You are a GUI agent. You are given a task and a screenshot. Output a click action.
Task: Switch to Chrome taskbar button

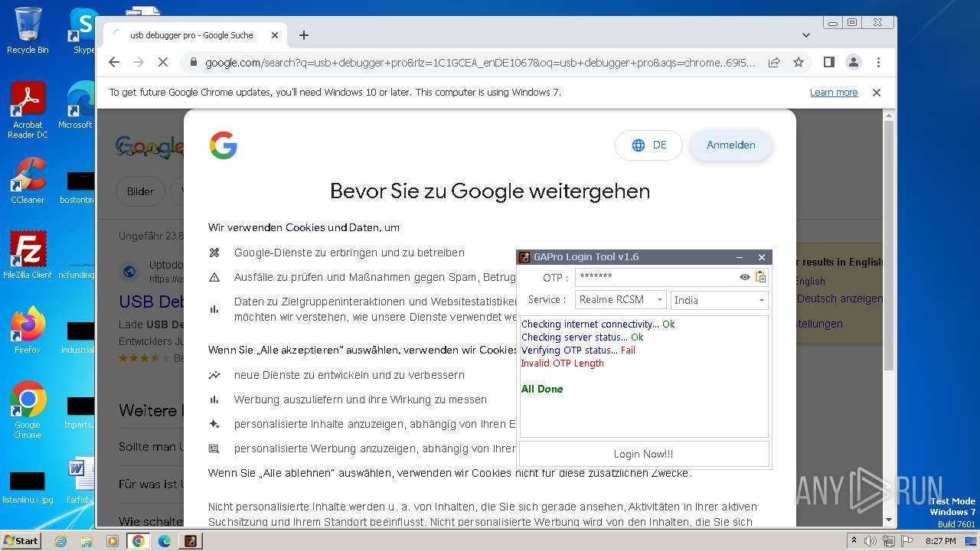click(139, 541)
